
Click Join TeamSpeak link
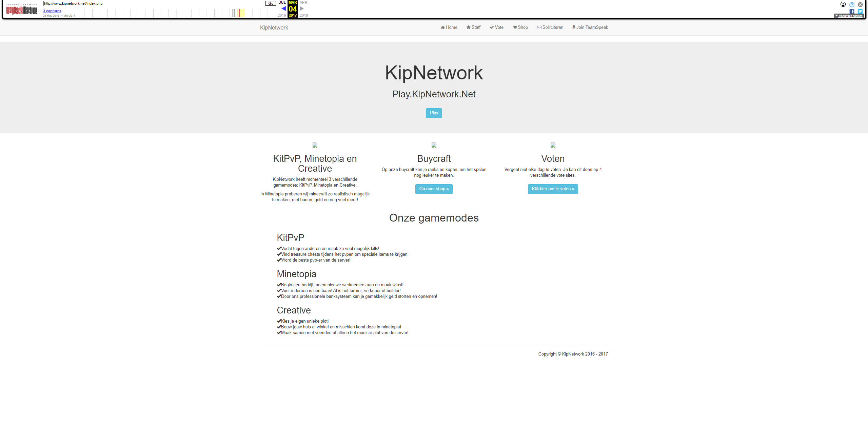point(590,27)
